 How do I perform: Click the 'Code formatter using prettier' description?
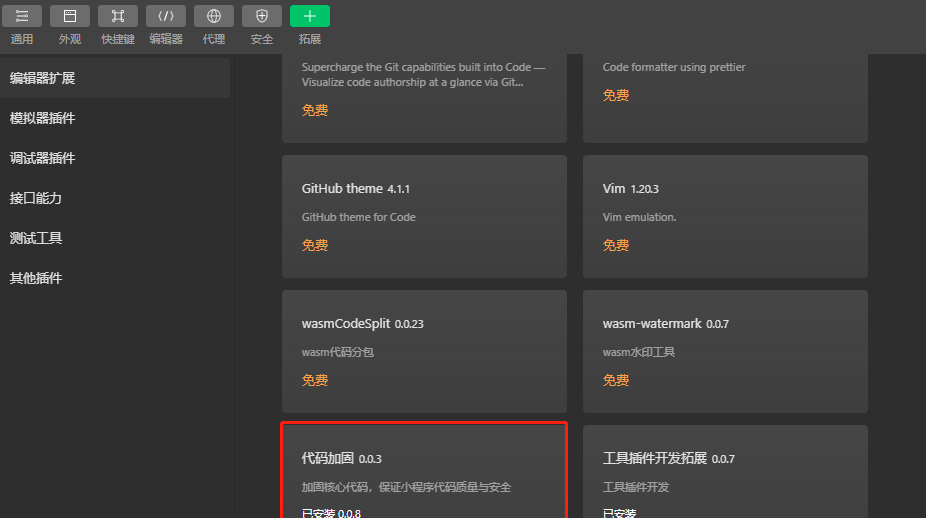[x=674, y=67]
